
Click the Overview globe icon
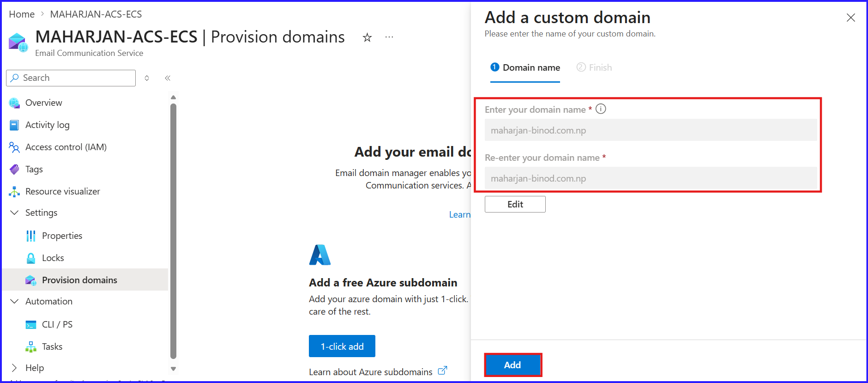(x=14, y=103)
